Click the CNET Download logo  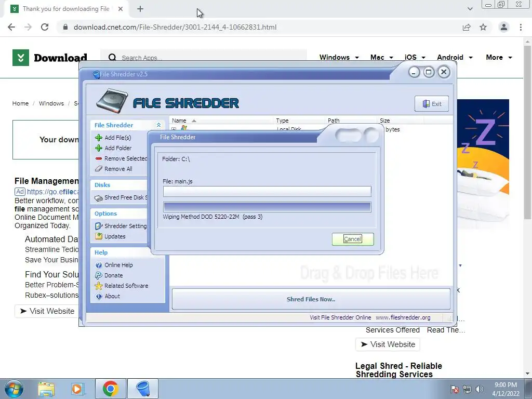[x=50, y=58]
